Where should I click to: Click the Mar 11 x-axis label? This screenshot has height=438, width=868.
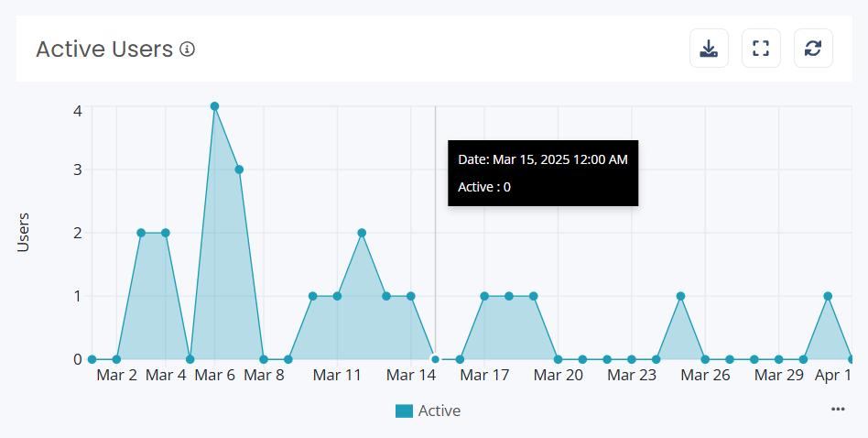click(337, 376)
